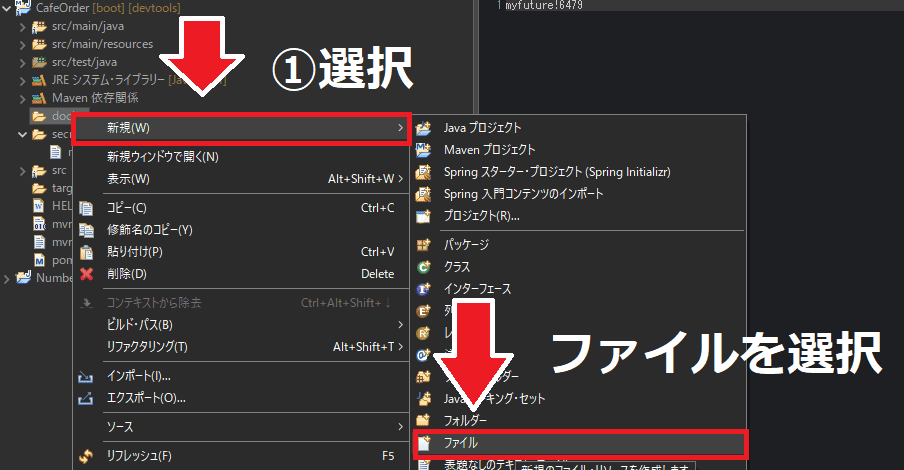Click the editor text line myfuture!8479

544,6
